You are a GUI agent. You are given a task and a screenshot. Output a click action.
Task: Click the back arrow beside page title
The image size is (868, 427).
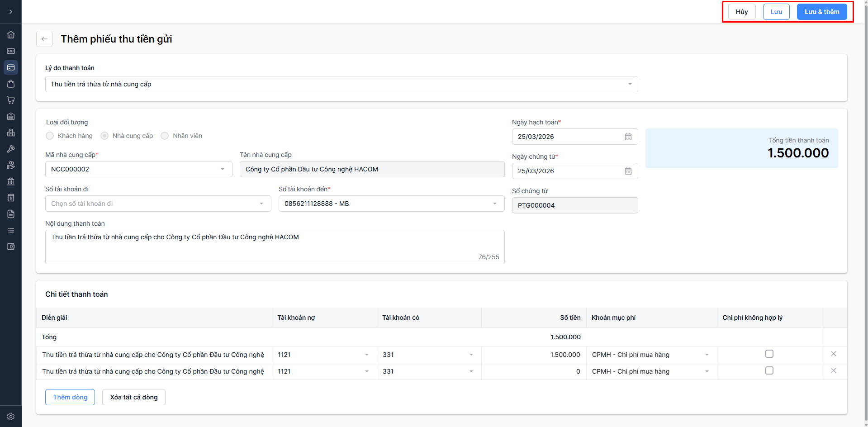[44, 39]
